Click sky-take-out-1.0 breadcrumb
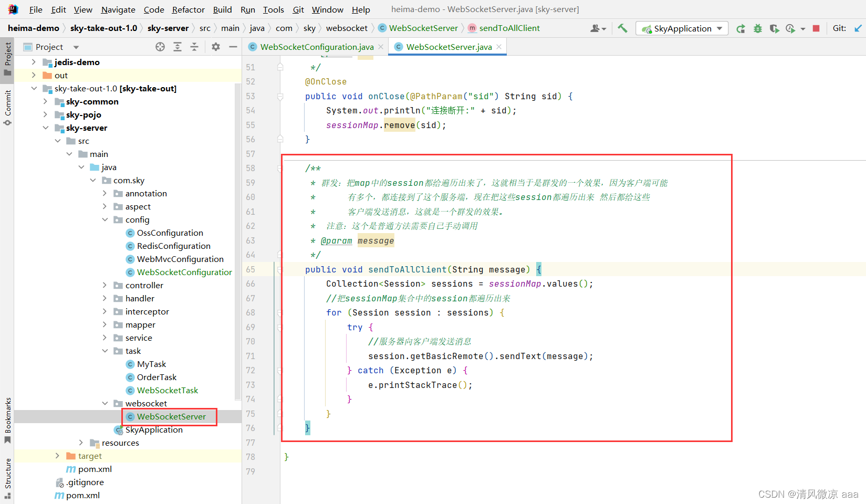The height and width of the screenshot is (504, 866). coord(103,28)
